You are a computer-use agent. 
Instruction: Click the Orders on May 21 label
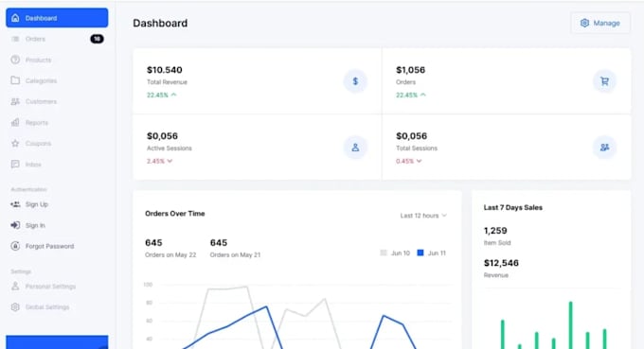(x=235, y=254)
